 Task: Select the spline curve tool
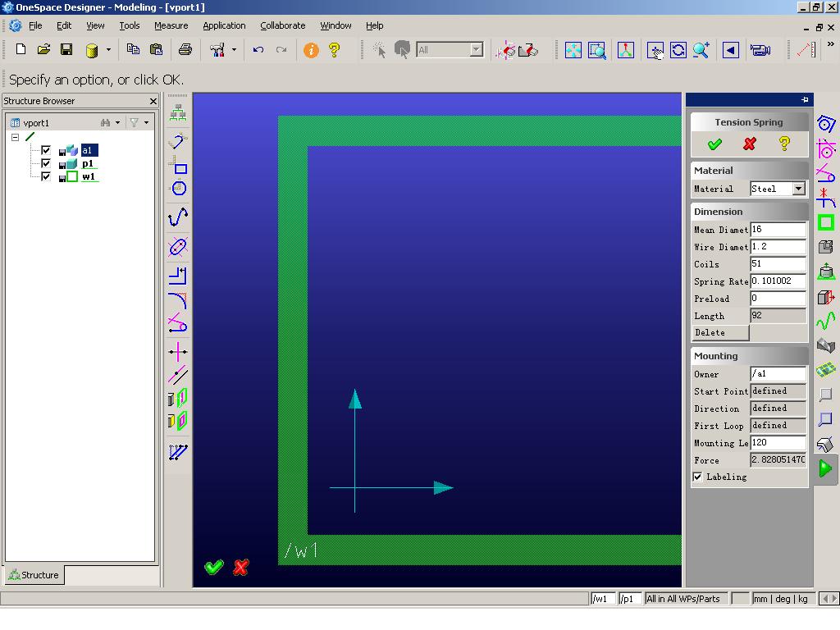178,217
